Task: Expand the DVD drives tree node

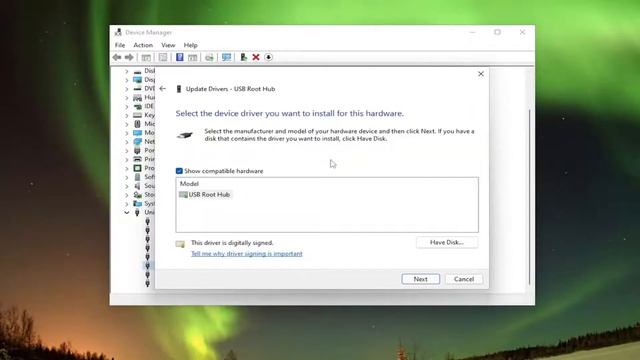Action: tap(127, 89)
